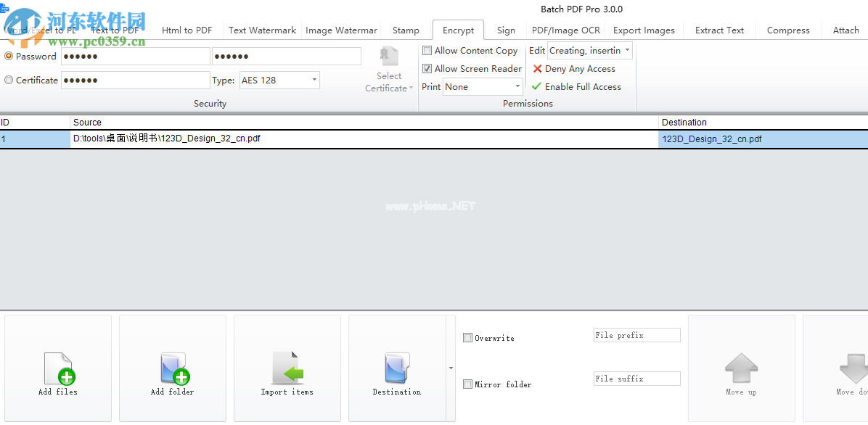Switch to the Text Watermark tab
The height and width of the screenshot is (425, 868).
click(262, 30)
